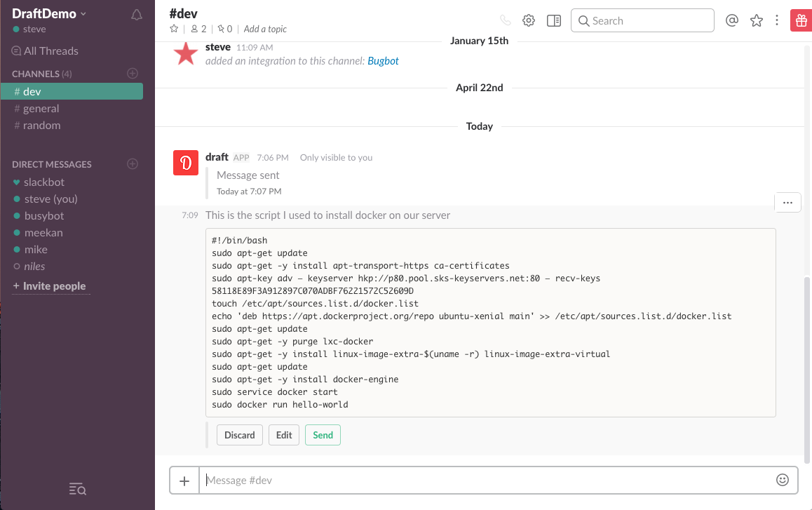This screenshot has height=510, width=812.
Task: Open a new direct message with plus icon
Action: point(133,163)
